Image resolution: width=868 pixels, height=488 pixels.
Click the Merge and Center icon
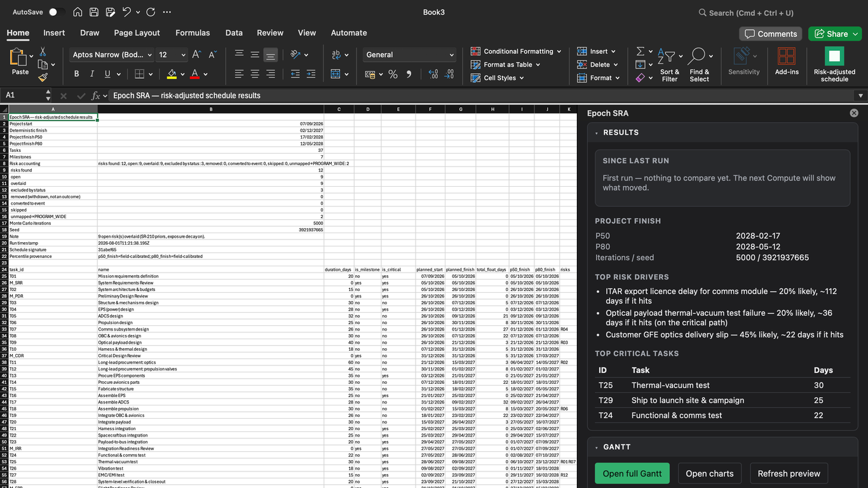pyautogui.click(x=336, y=74)
